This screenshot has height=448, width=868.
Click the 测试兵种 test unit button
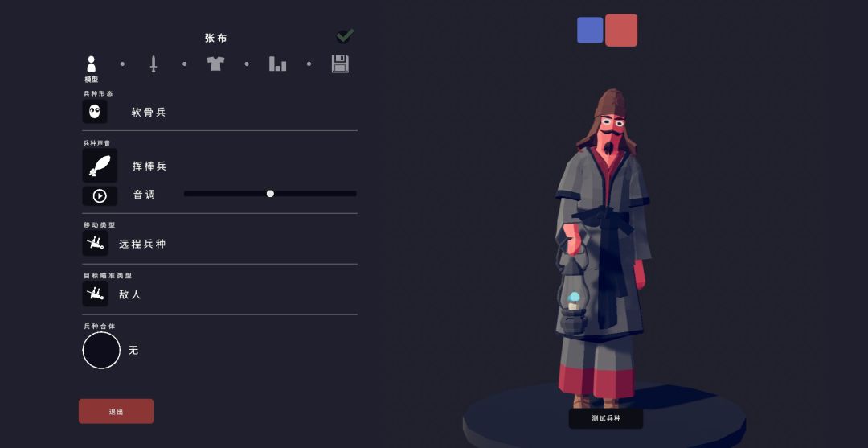[606, 419]
